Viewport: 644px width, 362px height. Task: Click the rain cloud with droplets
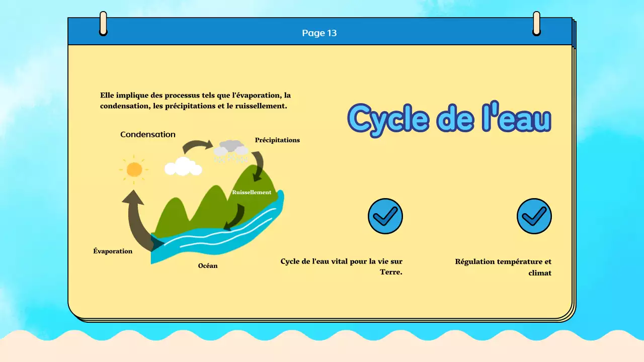230,151
